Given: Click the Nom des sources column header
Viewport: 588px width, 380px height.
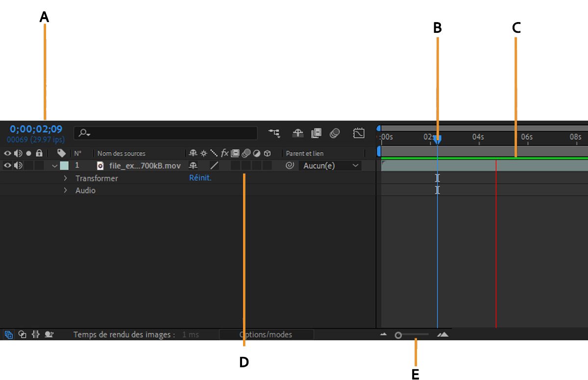Looking at the screenshot, I should [x=122, y=153].
